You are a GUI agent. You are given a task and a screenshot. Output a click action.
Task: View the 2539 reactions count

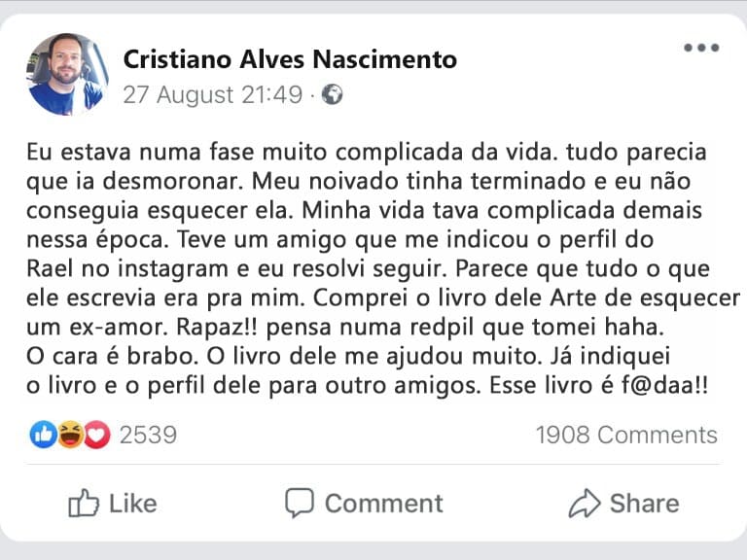[x=148, y=435]
